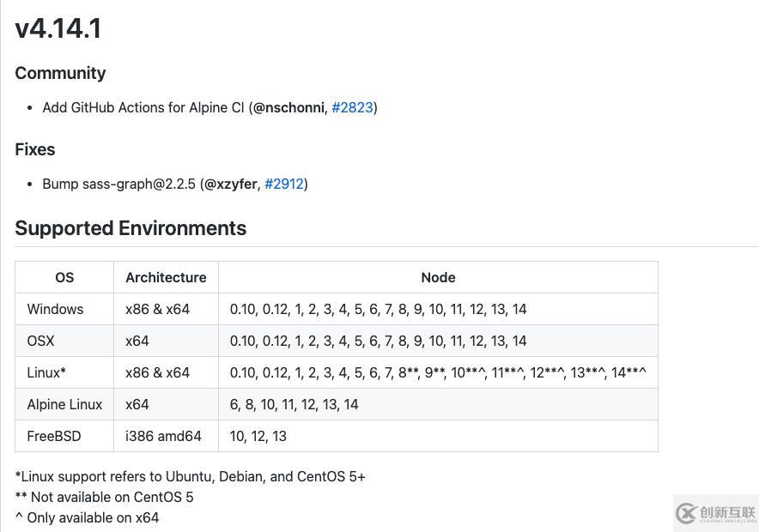Click the Community section heading
The image size is (759, 532).
pos(60,73)
